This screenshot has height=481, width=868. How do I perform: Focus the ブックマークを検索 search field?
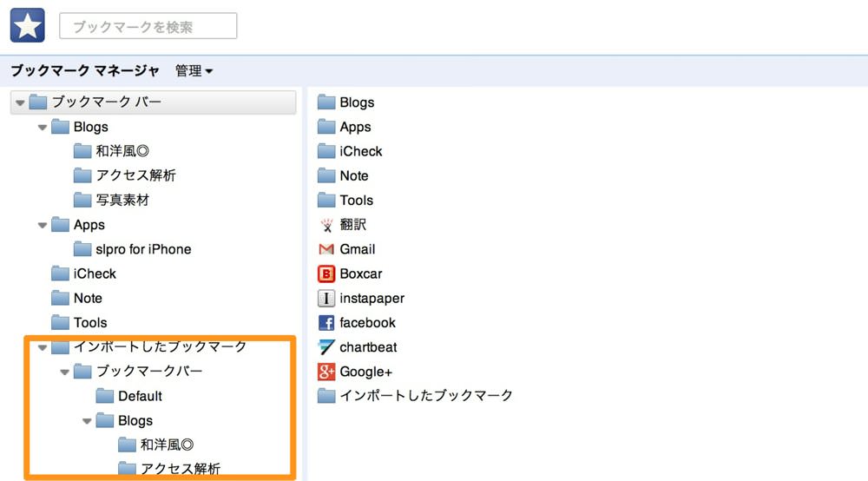click(x=148, y=26)
